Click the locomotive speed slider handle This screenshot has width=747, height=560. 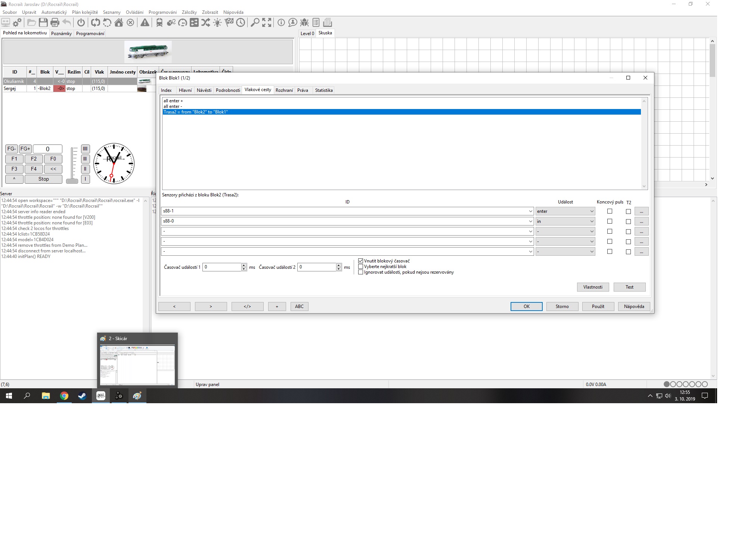(x=72, y=181)
